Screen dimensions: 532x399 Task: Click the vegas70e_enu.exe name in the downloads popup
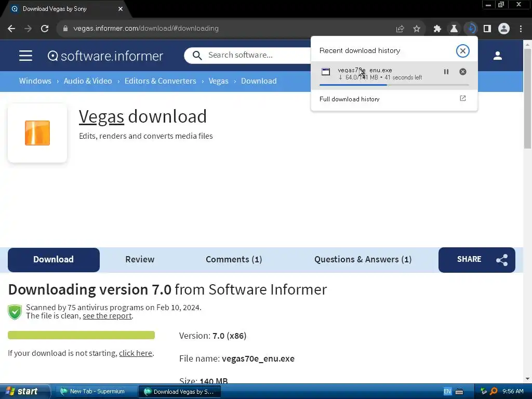click(365, 70)
